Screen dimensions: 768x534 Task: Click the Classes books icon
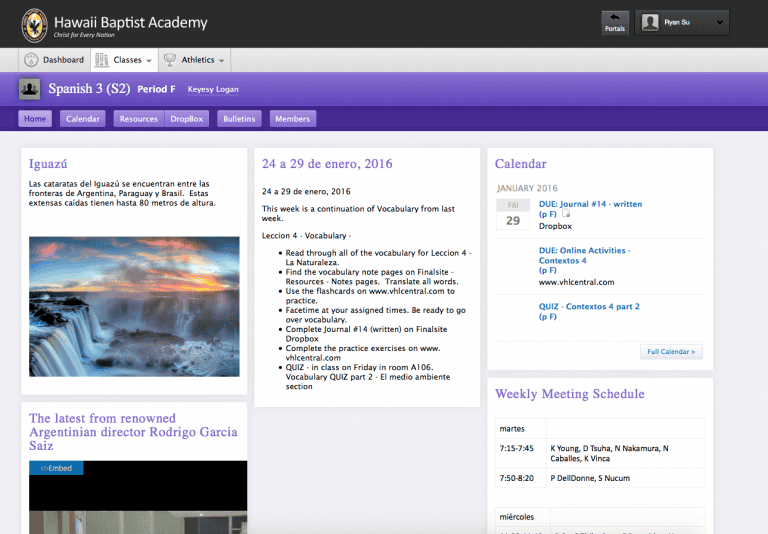tap(102, 60)
